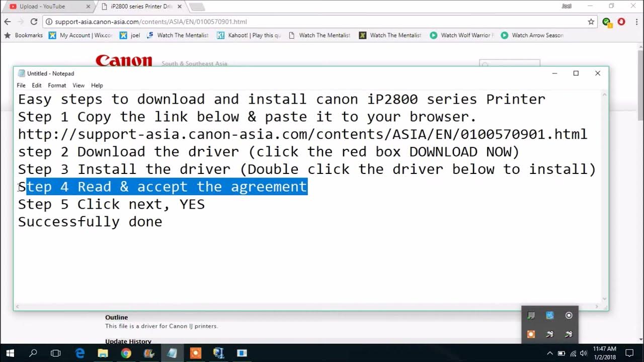Click the circular record icon in tray overflow
The height and width of the screenshot is (362, 644).
coord(569,315)
